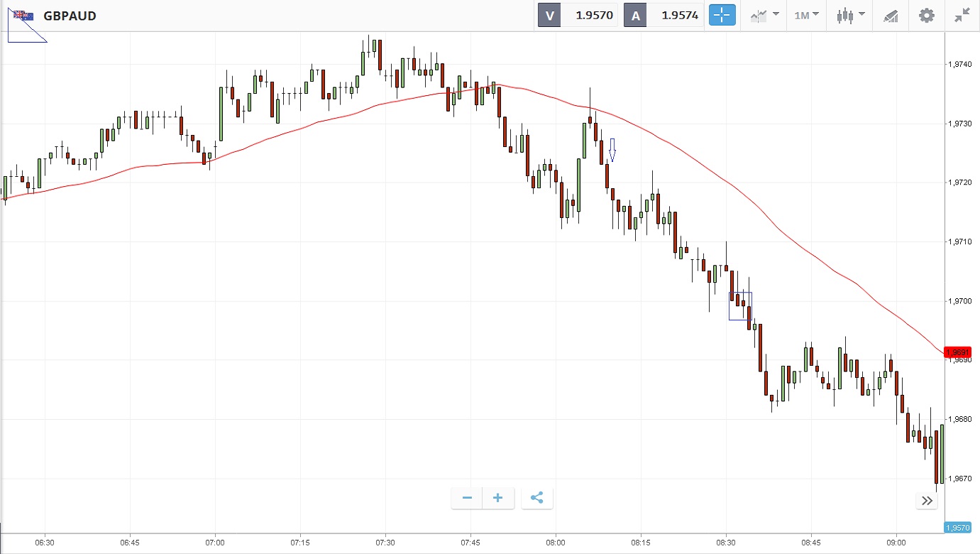Image resolution: width=980 pixels, height=554 pixels.
Task: Open chart settings gear
Action: (926, 15)
